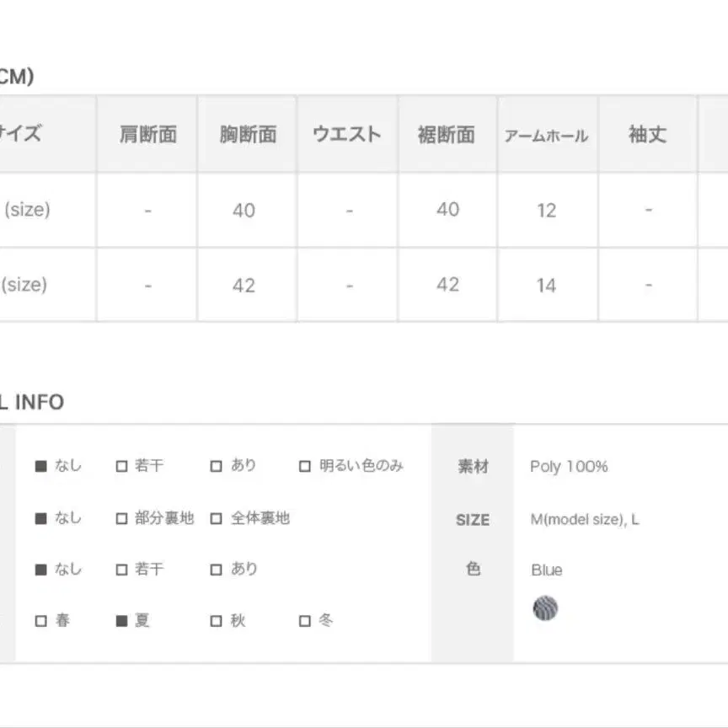Toggle なし checkbox in the 部分裏地 row
Viewport: 728px width, 728px height.
pyautogui.click(x=40, y=518)
